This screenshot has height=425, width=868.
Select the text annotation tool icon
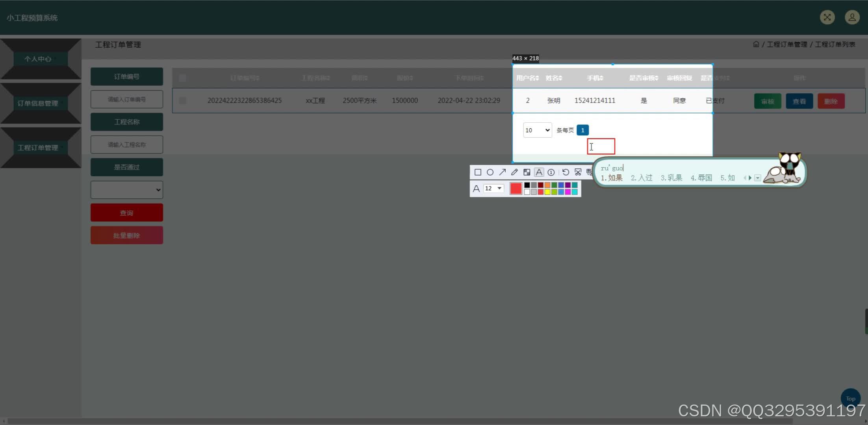coord(539,172)
